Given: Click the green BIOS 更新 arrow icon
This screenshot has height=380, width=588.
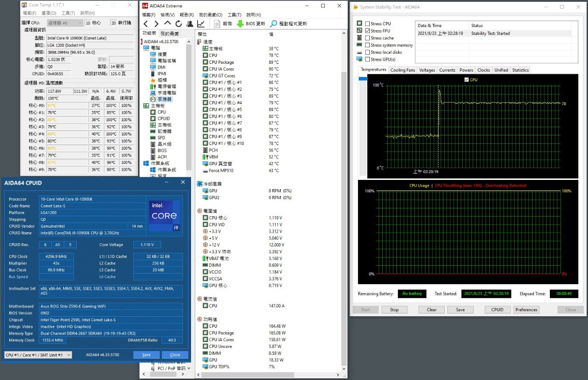Looking at the screenshot, I should point(240,23).
